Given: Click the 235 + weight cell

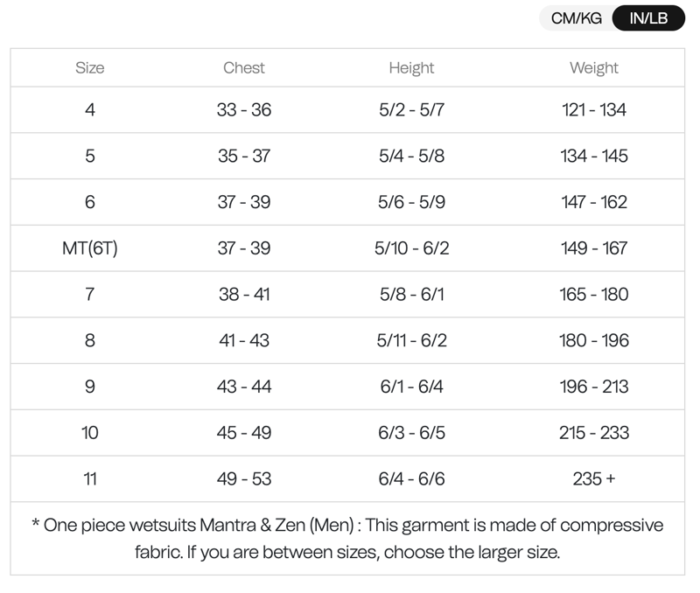Looking at the screenshot, I should tap(594, 479).
